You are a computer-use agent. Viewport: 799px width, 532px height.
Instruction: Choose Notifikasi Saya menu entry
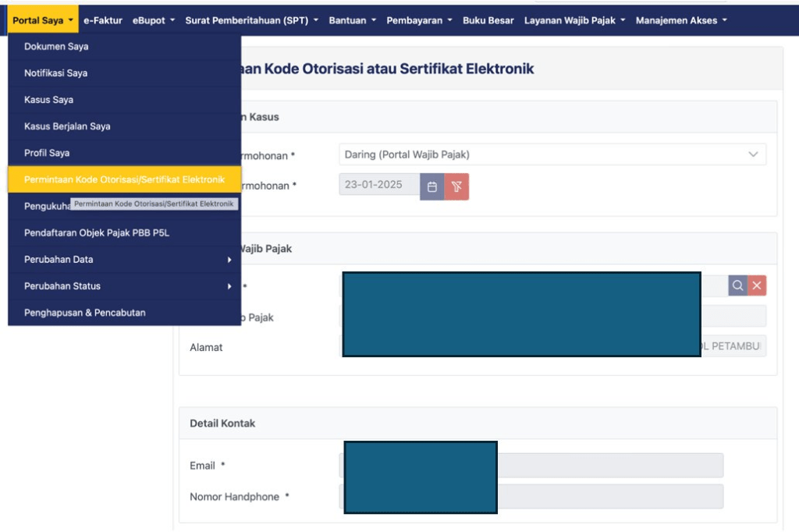click(x=55, y=73)
